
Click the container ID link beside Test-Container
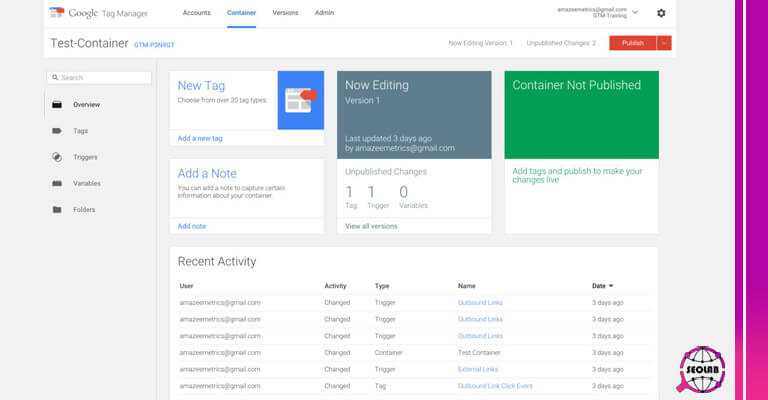[x=154, y=45]
